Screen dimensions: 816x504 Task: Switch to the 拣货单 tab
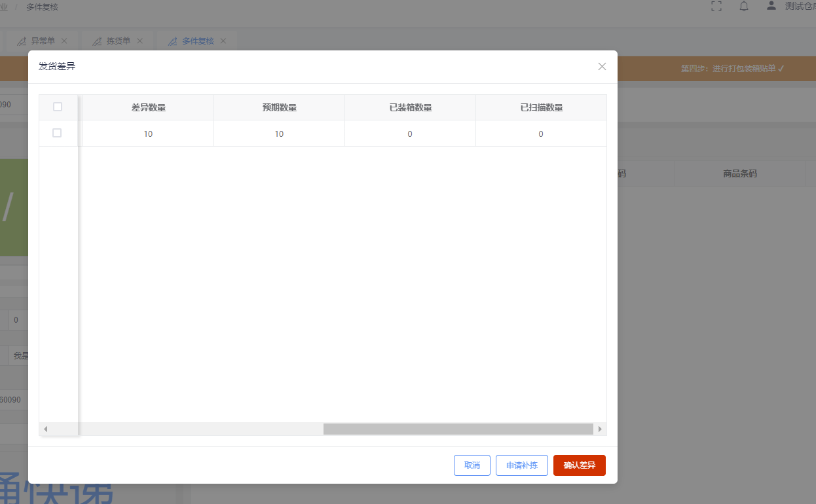[x=119, y=41]
